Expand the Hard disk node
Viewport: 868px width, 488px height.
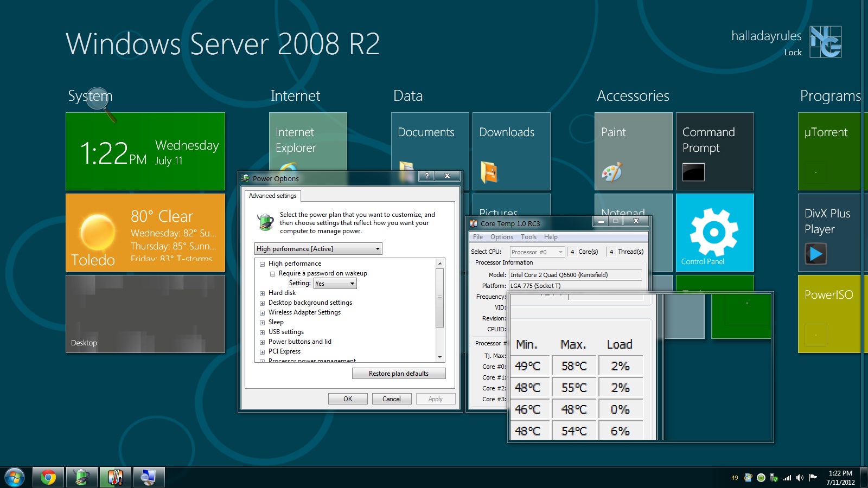pos(262,293)
